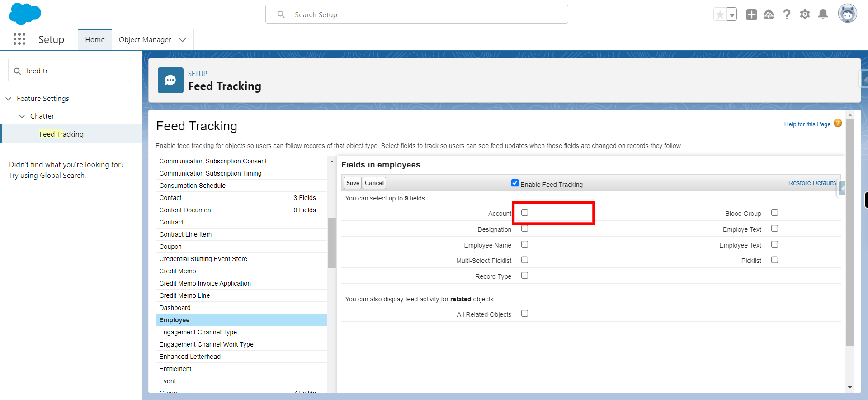Check the All Related Objects checkbox
This screenshot has width=868, height=400.
coord(524,313)
